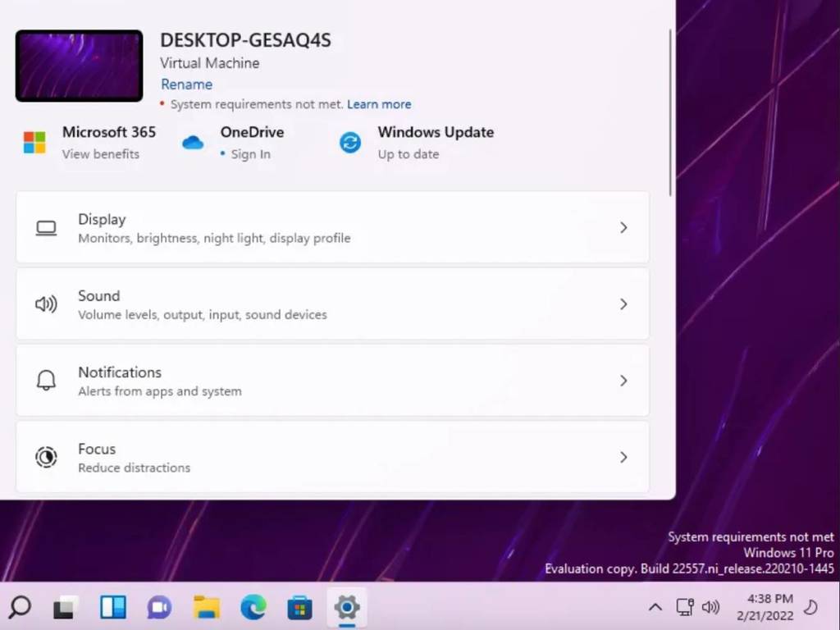Screen dimensions: 840x630
Task: Open the Display settings row
Action: point(332,227)
